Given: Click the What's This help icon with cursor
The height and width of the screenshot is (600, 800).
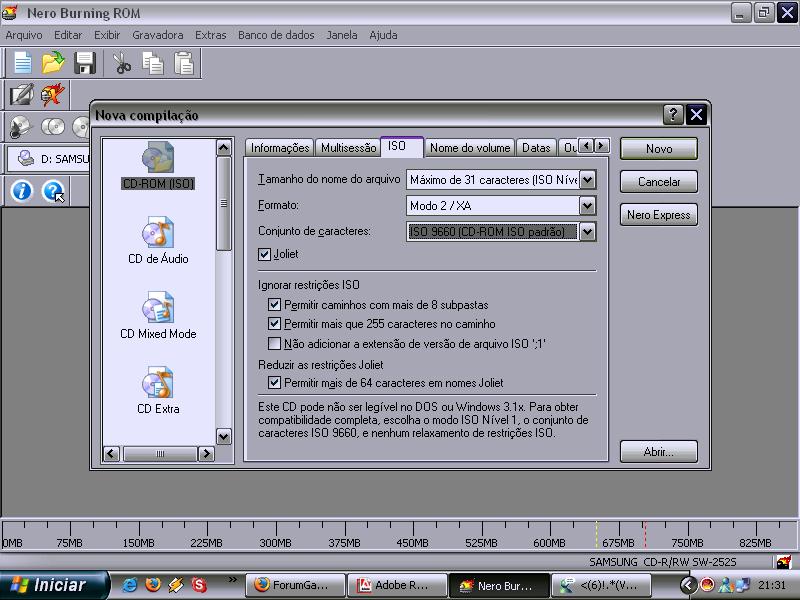Looking at the screenshot, I should [x=53, y=191].
